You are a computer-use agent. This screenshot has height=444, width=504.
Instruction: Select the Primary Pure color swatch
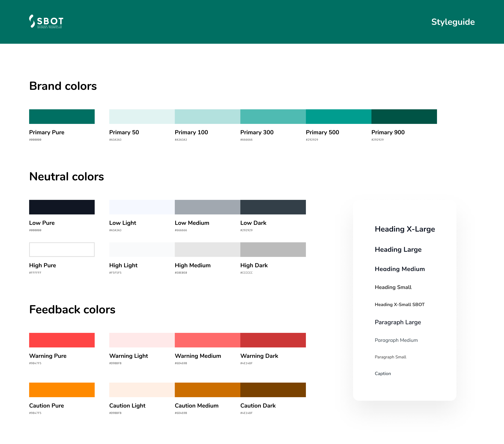point(62,116)
